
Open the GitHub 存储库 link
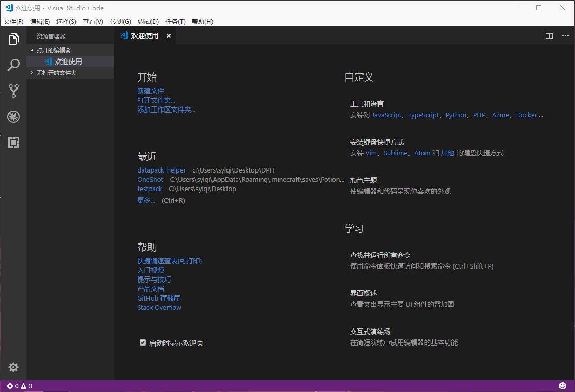coord(159,298)
